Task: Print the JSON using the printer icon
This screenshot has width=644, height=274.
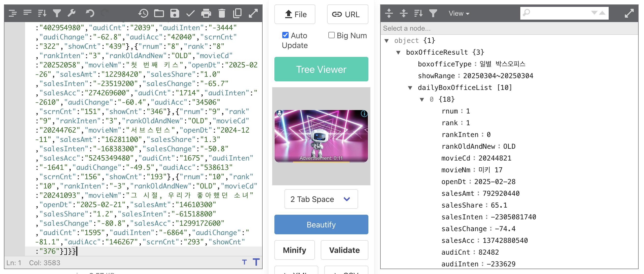Action: 206,13
